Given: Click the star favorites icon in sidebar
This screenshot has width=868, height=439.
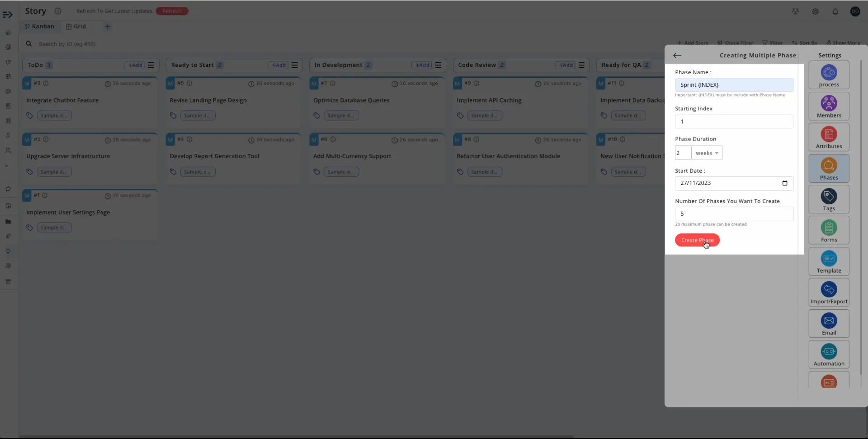Looking at the screenshot, I should pyautogui.click(x=8, y=189).
